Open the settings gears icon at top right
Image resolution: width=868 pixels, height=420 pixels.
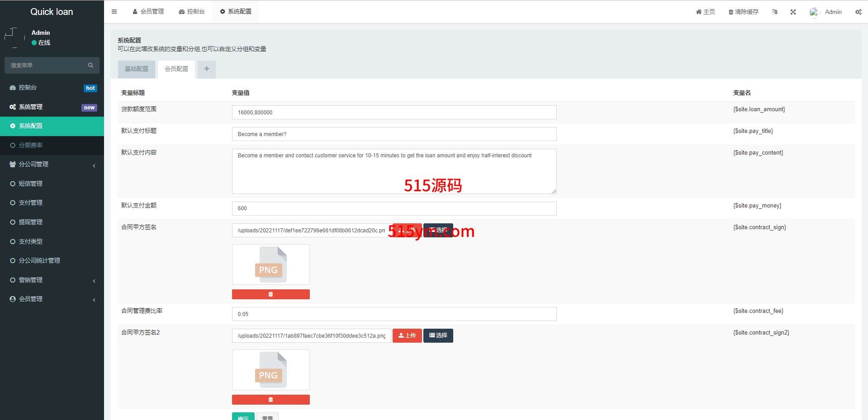[x=858, y=12]
